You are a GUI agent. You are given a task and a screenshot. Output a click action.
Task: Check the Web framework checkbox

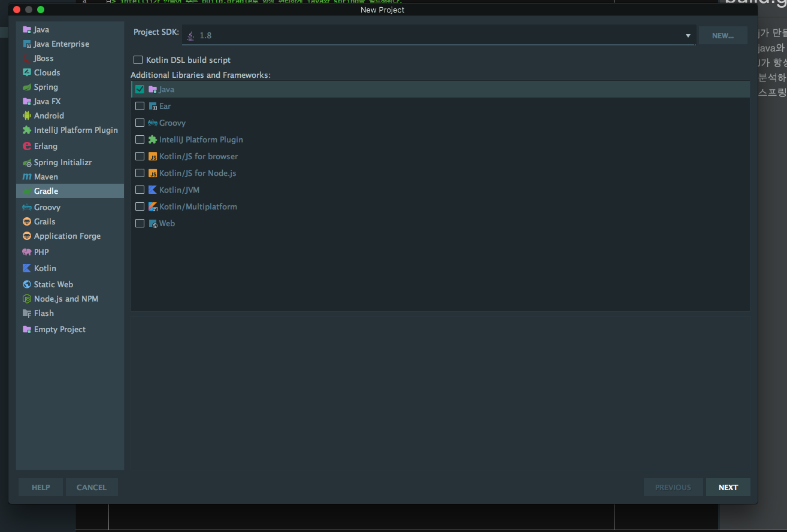point(140,223)
